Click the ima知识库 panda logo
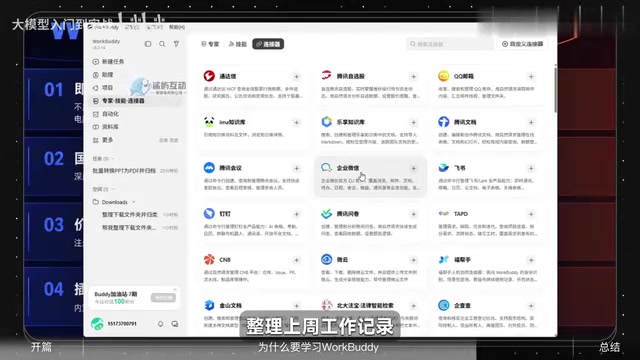Screen dimensions: 640x360 (209, 122)
